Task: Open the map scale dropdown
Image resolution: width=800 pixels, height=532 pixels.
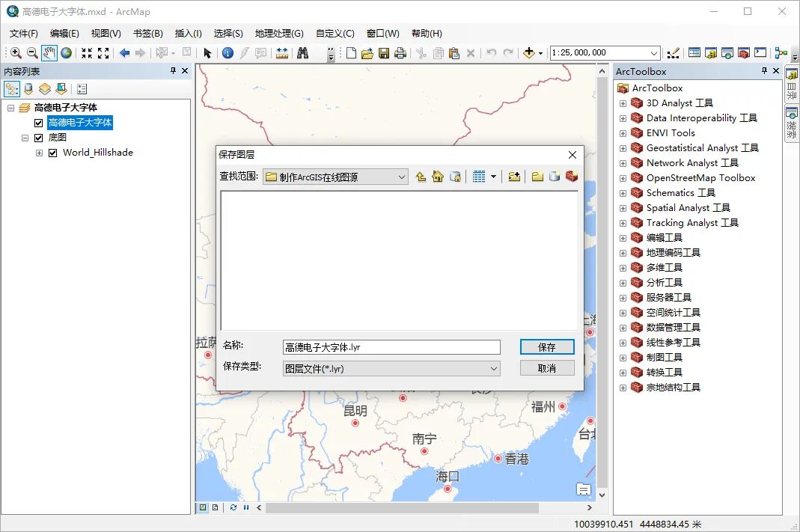Action: [654, 52]
